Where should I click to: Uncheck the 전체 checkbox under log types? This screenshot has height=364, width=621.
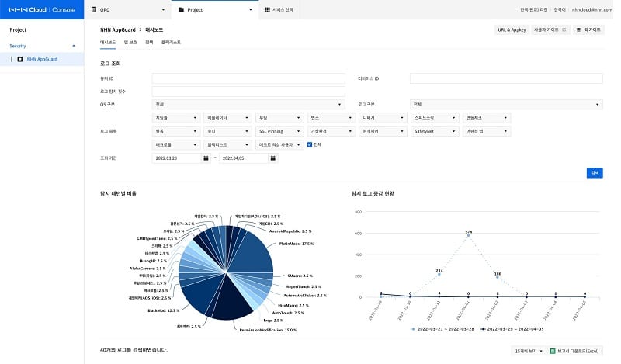tap(310, 144)
